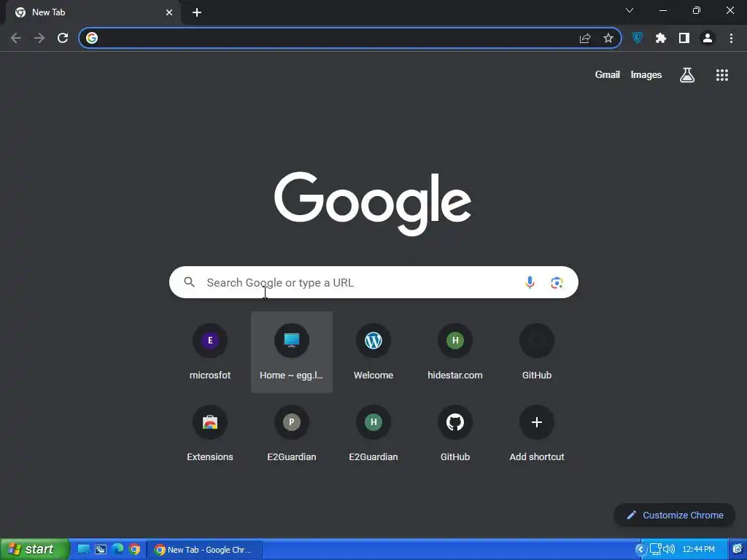Click the browser forward arrow
Screen dimensions: 747x560
click(39, 38)
